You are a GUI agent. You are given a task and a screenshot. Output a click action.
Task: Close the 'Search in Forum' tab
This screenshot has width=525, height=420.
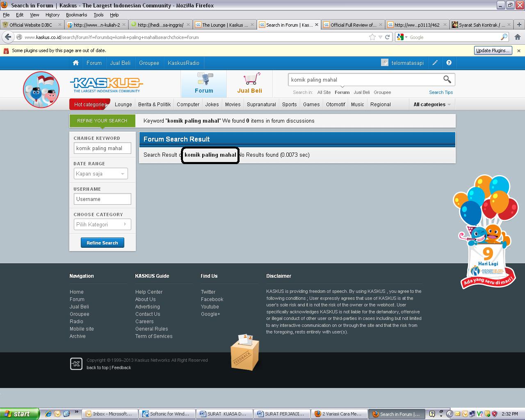317,25
